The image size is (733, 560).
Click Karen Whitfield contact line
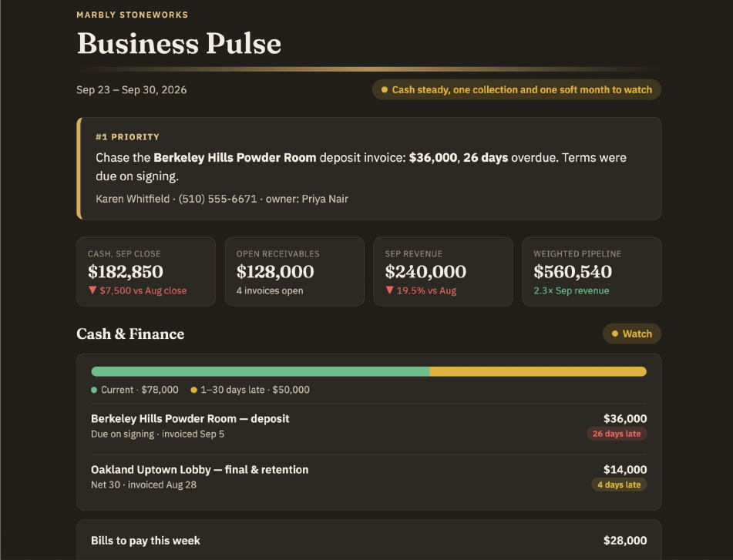(x=222, y=199)
